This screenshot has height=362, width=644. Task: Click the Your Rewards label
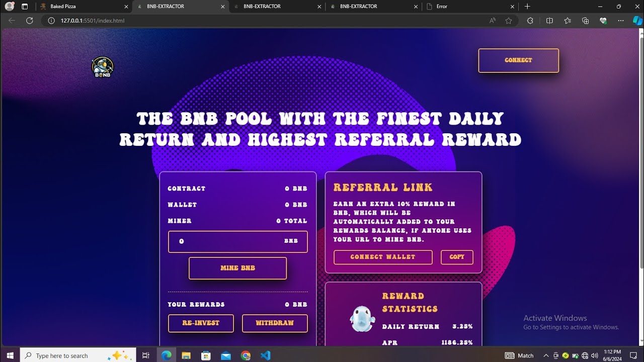point(196,305)
